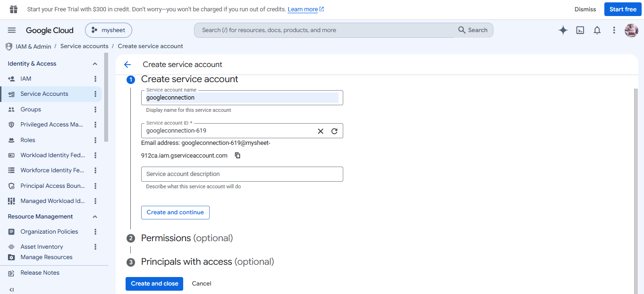Expand the Permissions (optional) step
The image size is (644, 294).
[x=187, y=238]
